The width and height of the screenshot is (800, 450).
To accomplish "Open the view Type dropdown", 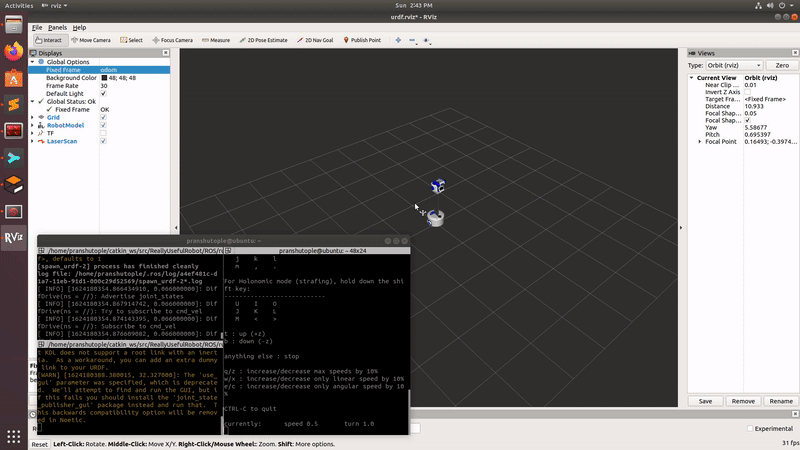I will (734, 65).
